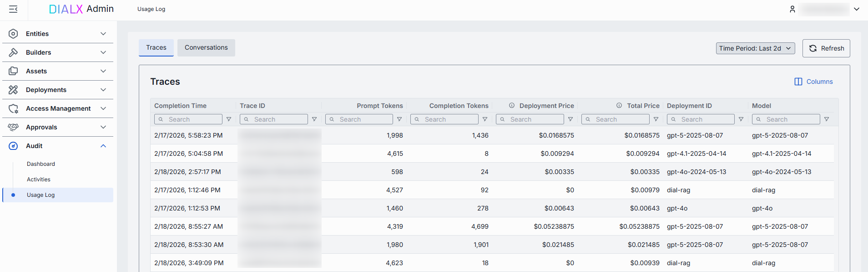
Task: Click the Prompt Tokens filter funnel icon
Action: coord(399,119)
